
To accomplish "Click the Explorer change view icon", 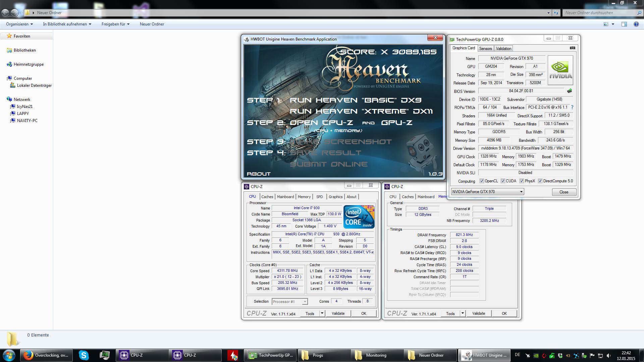I will pos(606,24).
